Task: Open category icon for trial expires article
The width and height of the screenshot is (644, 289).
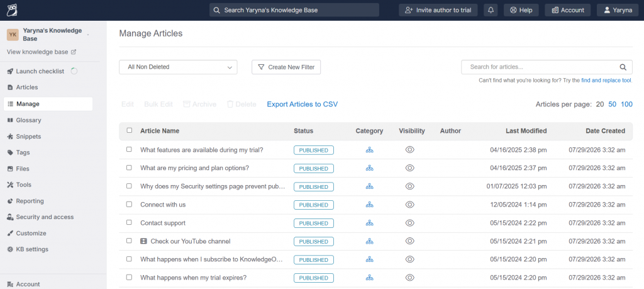Action: (x=370, y=278)
